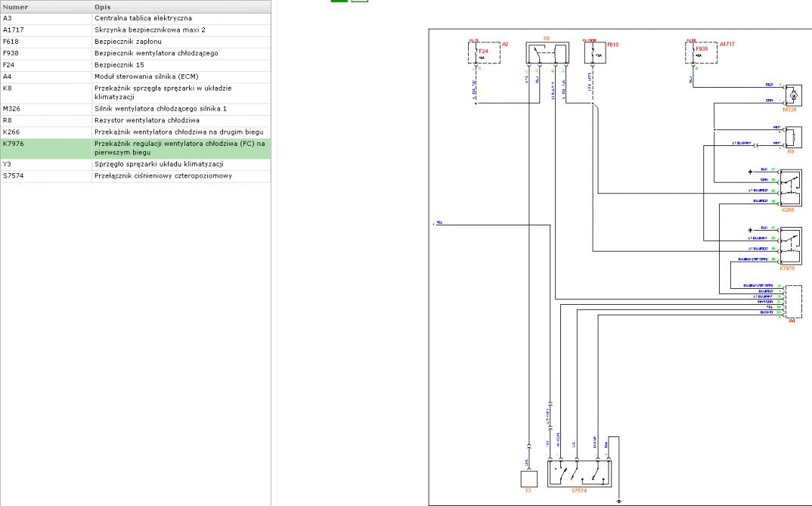Screen dimensions: 812x506
Task: Select the A4 Moduł sterowania silnika row
Action: point(135,76)
